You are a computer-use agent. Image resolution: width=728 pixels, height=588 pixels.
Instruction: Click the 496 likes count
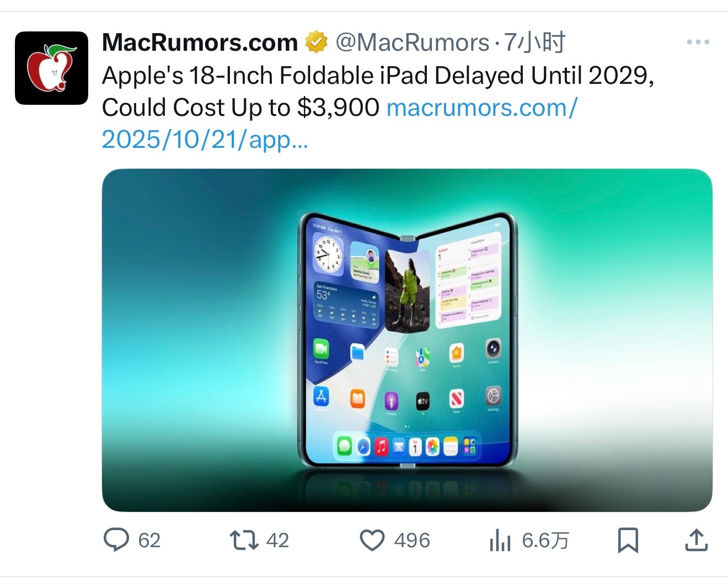(412, 541)
